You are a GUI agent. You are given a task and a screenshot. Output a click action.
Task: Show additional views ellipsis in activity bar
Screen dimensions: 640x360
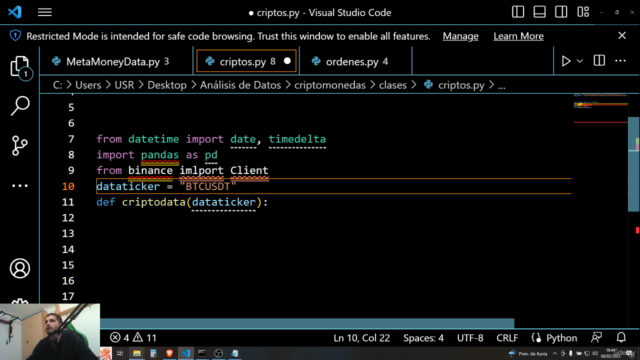[x=20, y=186]
